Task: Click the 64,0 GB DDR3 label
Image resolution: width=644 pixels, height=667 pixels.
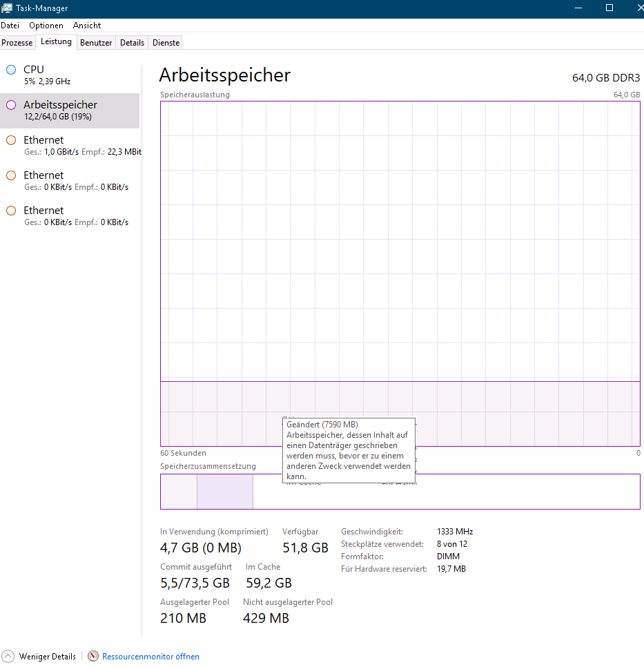Action: pyautogui.click(x=606, y=78)
